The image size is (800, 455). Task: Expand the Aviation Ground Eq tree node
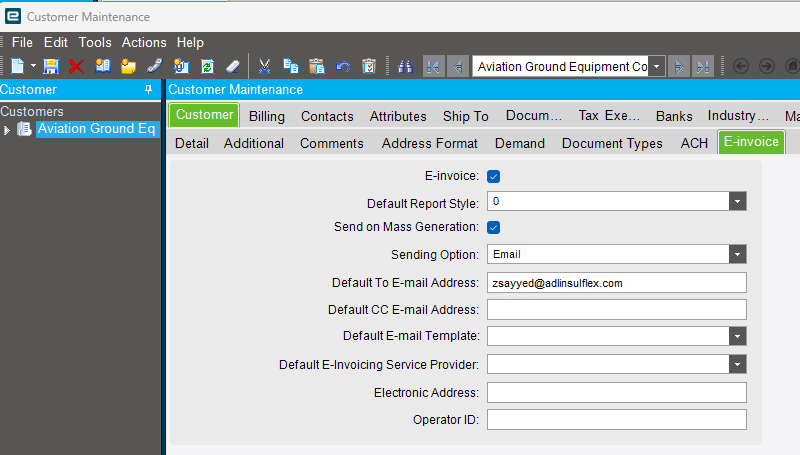7,130
